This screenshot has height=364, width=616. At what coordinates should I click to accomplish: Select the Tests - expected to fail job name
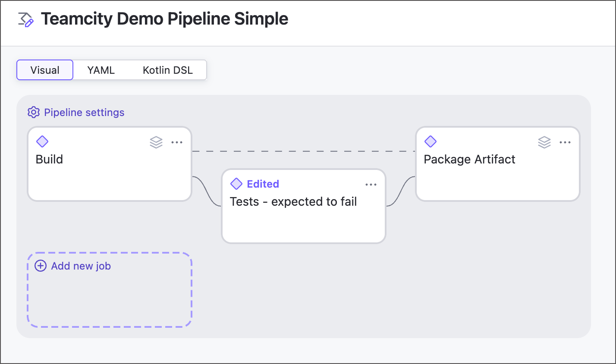[x=293, y=201]
